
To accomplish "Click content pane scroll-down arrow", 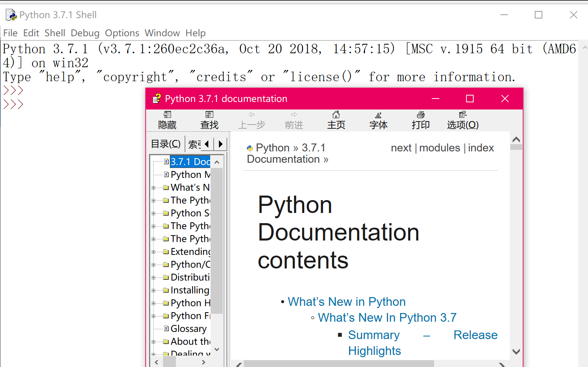I will [516, 352].
